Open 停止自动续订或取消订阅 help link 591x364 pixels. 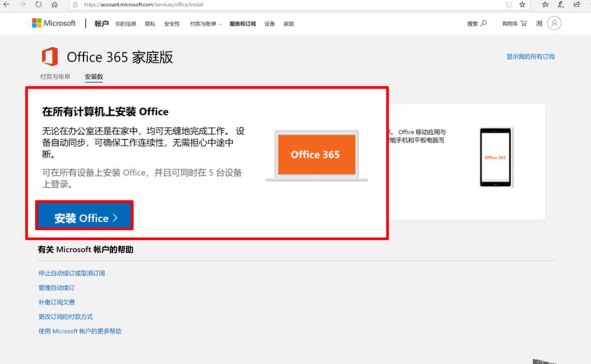[72, 273]
